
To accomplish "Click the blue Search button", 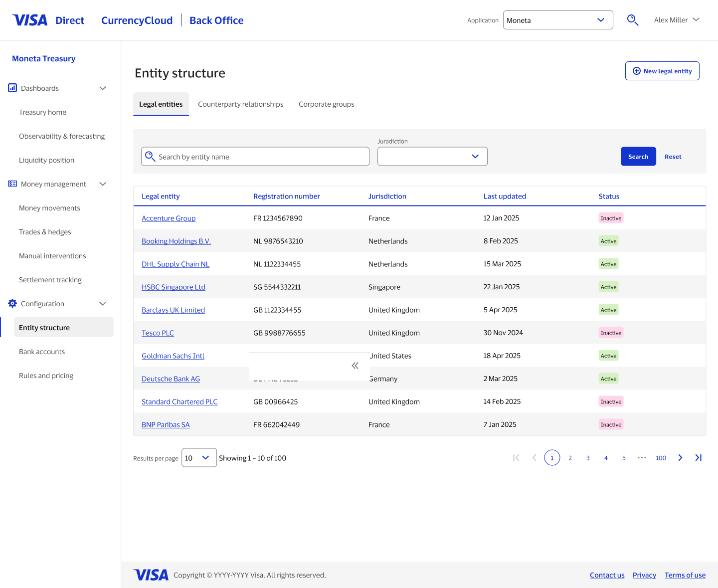I will [x=638, y=156].
